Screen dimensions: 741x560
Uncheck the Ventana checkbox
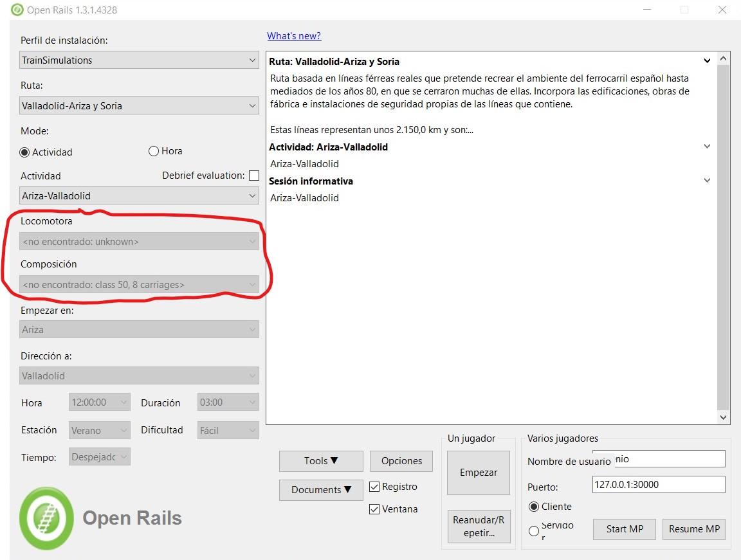click(374, 509)
